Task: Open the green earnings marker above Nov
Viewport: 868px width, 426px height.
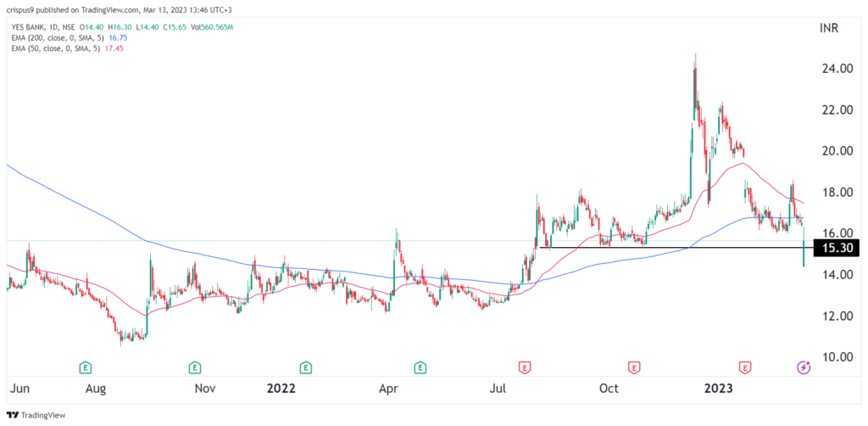Action: click(194, 367)
